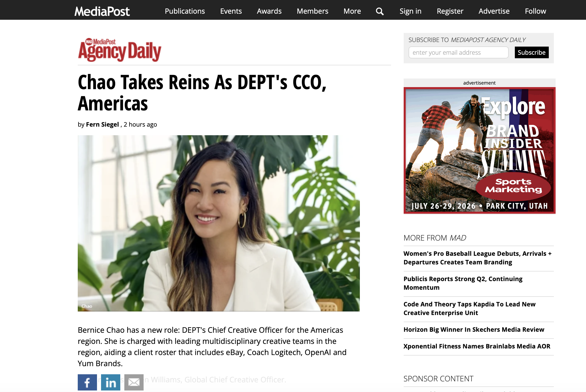Click the 'SPONSOR CONTENT' heading
Image resolution: width=586 pixels, height=392 pixels.
click(438, 379)
